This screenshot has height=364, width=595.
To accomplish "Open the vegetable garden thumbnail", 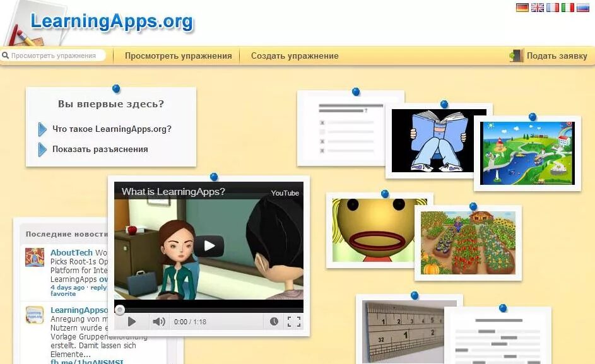I will click(x=468, y=243).
